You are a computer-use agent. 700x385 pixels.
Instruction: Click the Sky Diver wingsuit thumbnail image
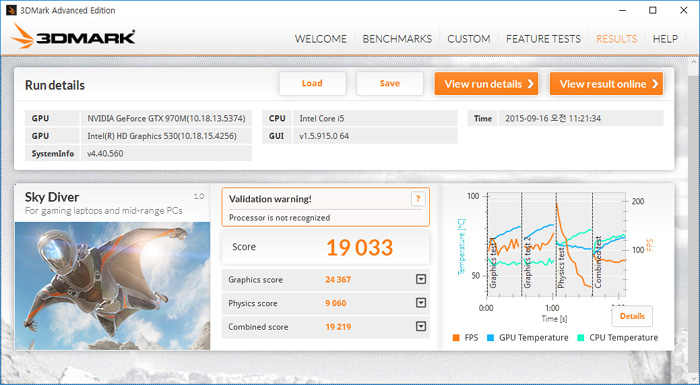pyautogui.click(x=112, y=286)
